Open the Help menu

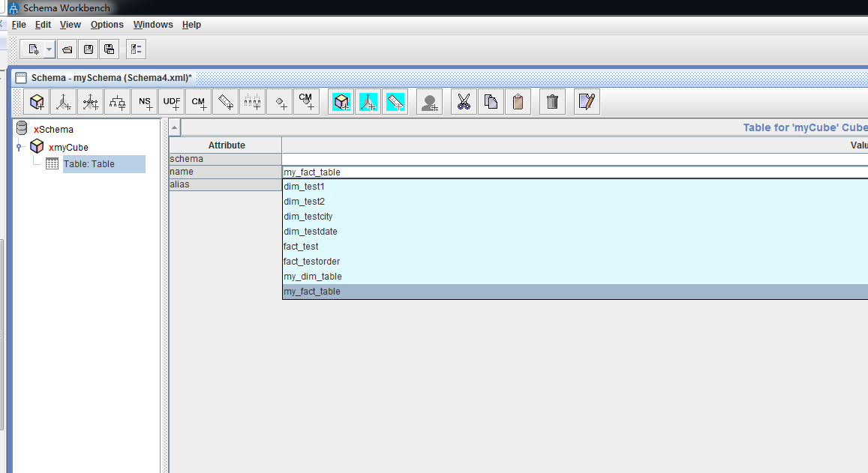(x=191, y=24)
